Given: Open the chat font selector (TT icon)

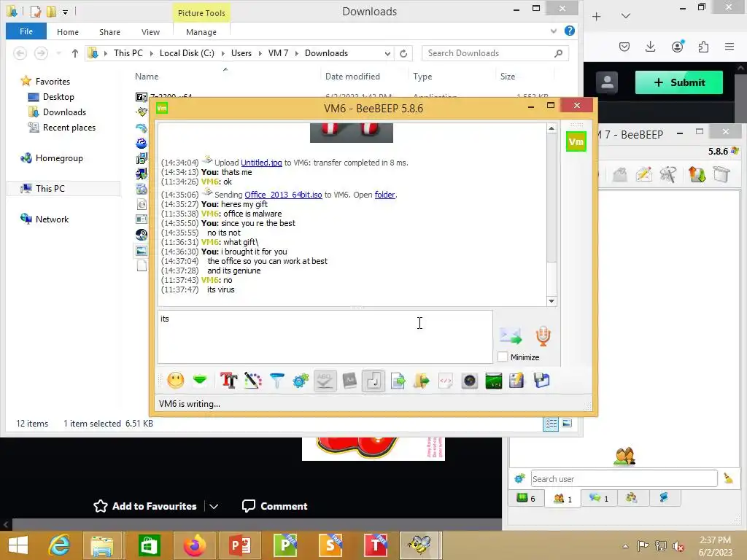Looking at the screenshot, I should pos(228,380).
